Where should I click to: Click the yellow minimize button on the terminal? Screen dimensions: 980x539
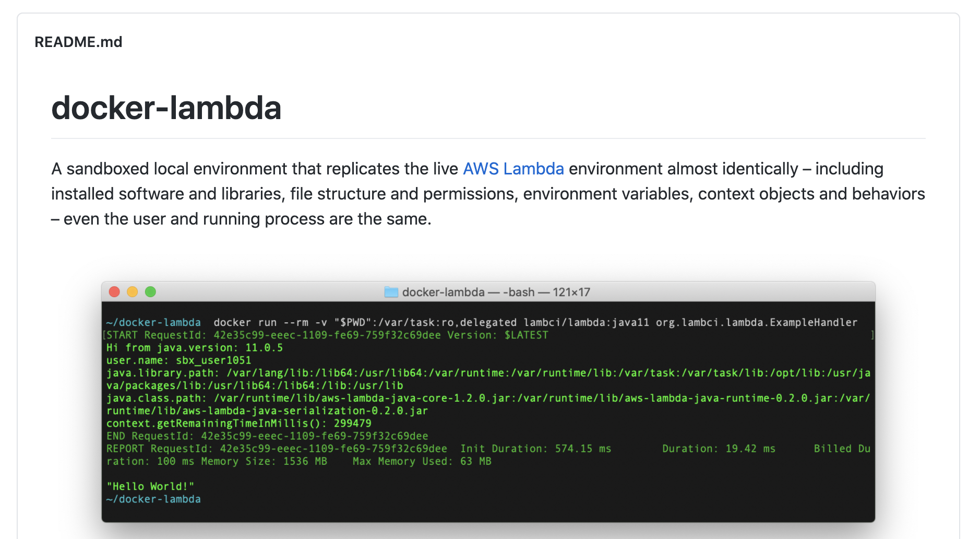point(133,292)
